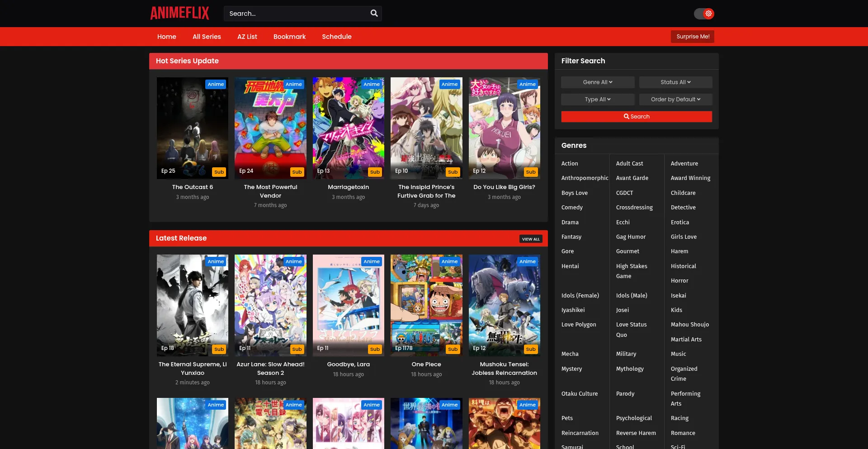Open The Eternal Supreme, Li Yunxiao poster

tap(193, 305)
